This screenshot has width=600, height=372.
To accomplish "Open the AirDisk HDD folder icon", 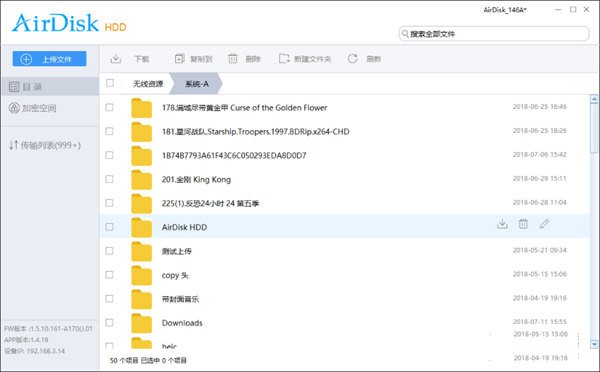I will coord(142,227).
